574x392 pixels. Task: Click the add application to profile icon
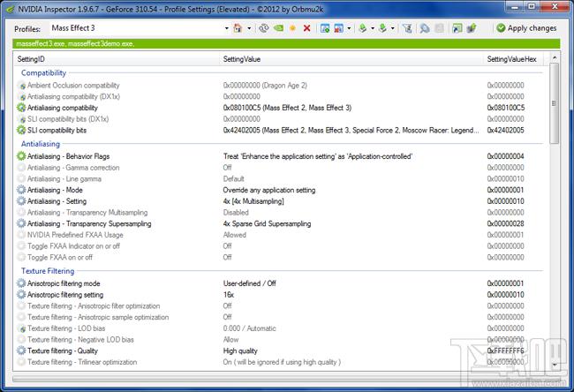click(x=325, y=28)
